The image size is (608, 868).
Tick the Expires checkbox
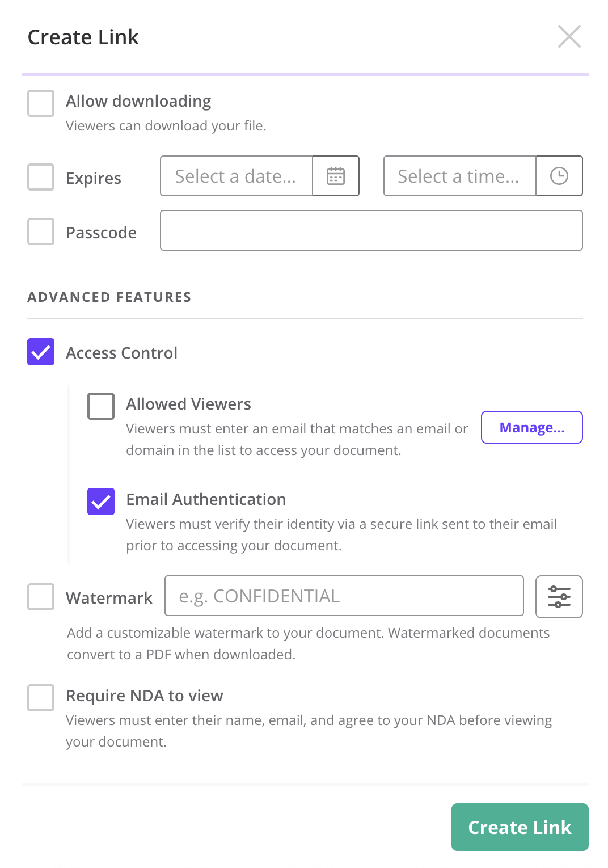click(41, 177)
